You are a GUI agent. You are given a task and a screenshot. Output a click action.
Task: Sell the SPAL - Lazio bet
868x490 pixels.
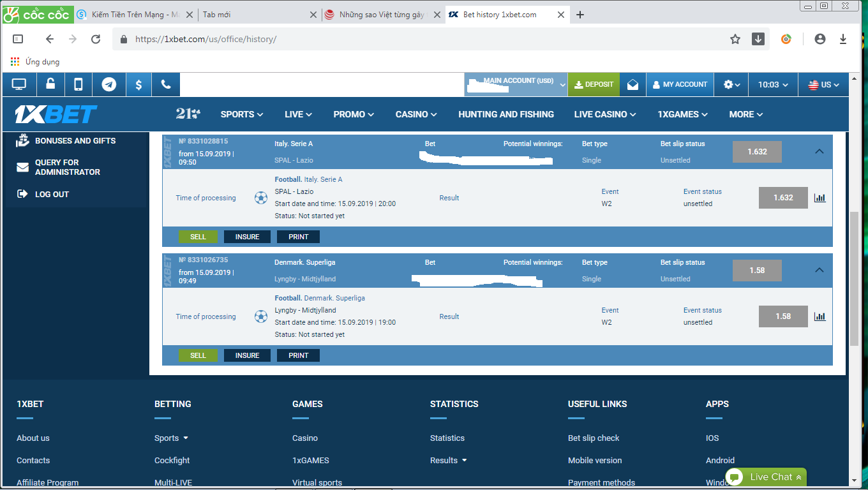(x=198, y=237)
